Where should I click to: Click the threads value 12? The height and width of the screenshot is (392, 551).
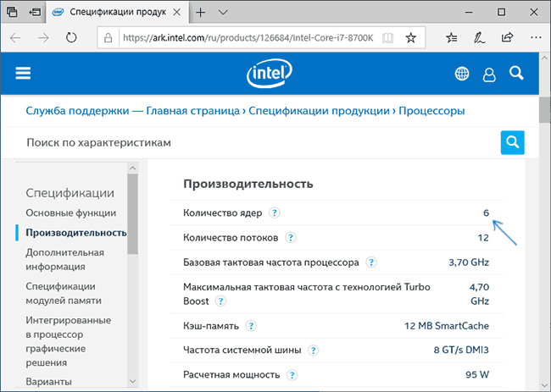click(x=483, y=238)
